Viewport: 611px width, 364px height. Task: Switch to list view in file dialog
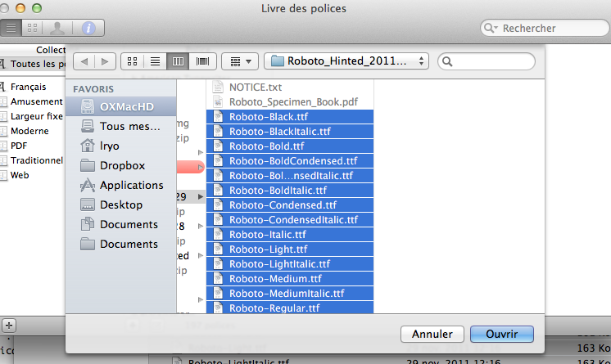154,61
